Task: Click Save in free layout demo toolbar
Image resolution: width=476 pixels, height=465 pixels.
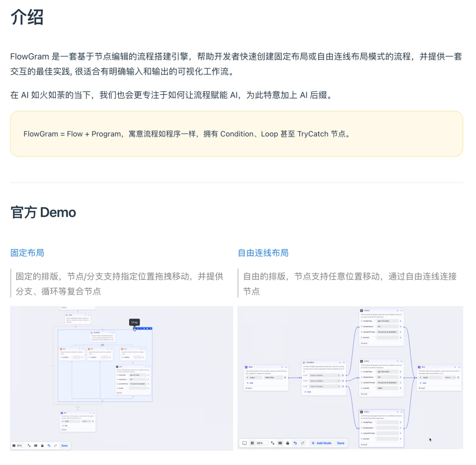Action: click(341, 443)
